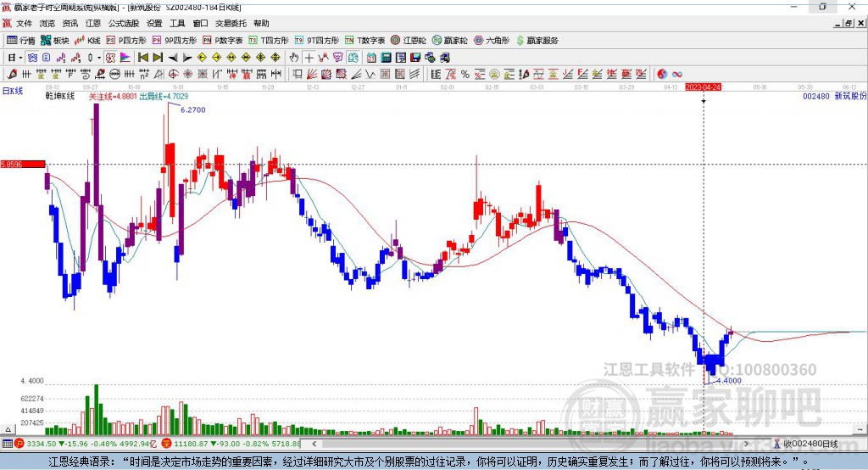The height and width of the screenshot is (470, 868).
Task: Open the calendar date icon
Action: point(371,58)
